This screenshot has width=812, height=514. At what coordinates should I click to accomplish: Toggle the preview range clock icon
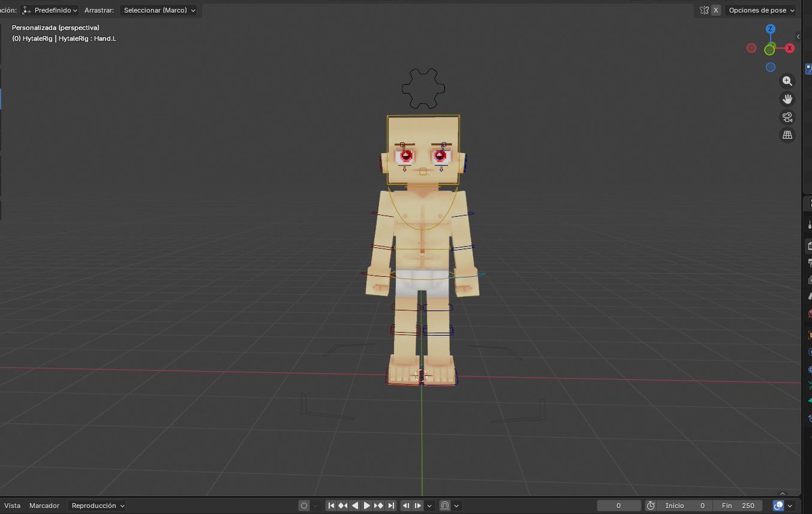(x=650, y=505)
